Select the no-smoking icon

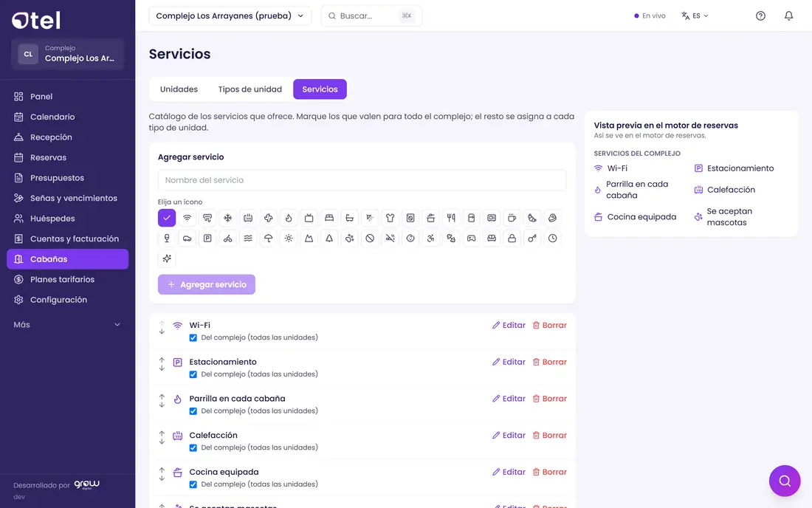(390, 238)
